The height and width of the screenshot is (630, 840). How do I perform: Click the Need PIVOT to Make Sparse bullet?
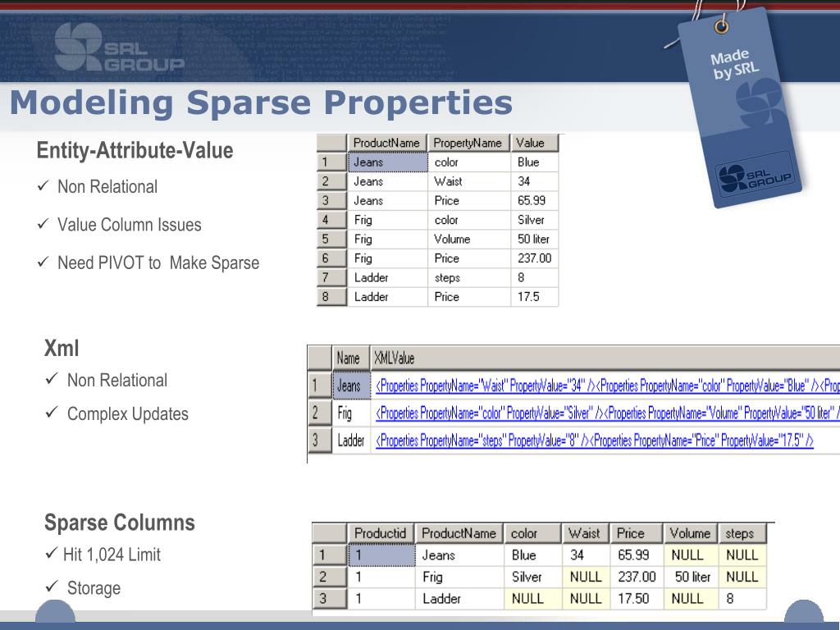coord(158,263)
